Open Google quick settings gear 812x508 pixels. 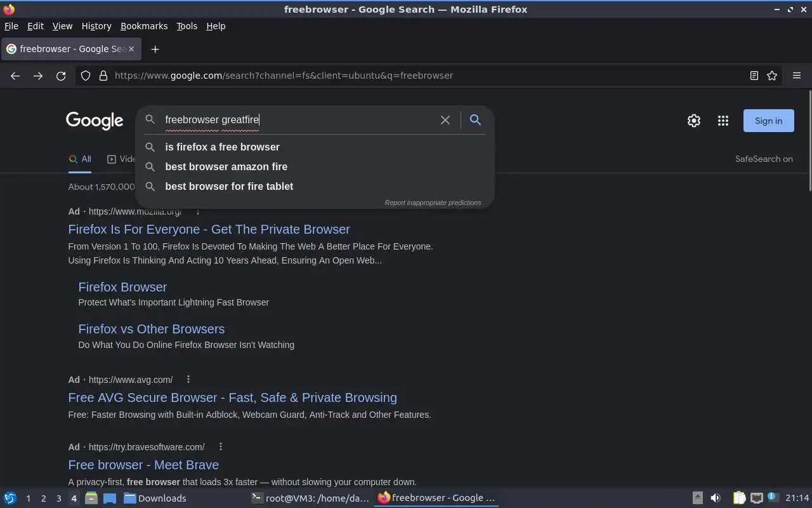tap(694, 121)
